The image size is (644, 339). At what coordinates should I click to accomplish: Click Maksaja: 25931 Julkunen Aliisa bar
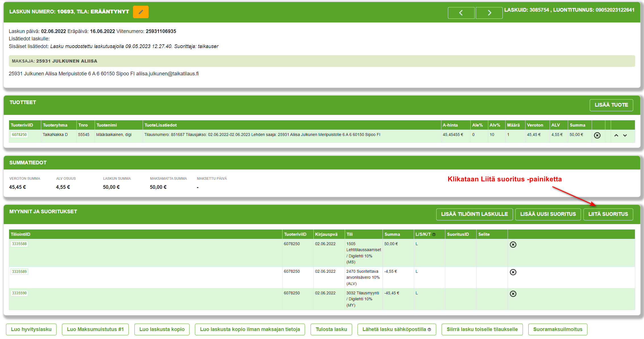322,61
